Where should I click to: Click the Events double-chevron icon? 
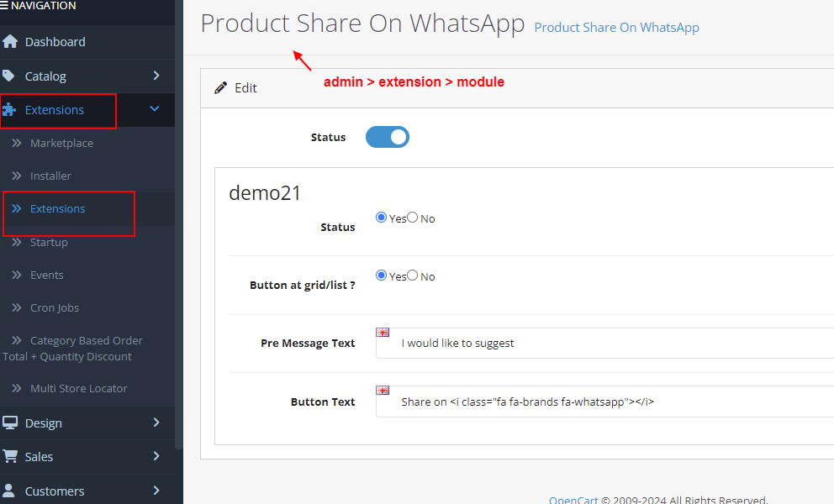17,275
